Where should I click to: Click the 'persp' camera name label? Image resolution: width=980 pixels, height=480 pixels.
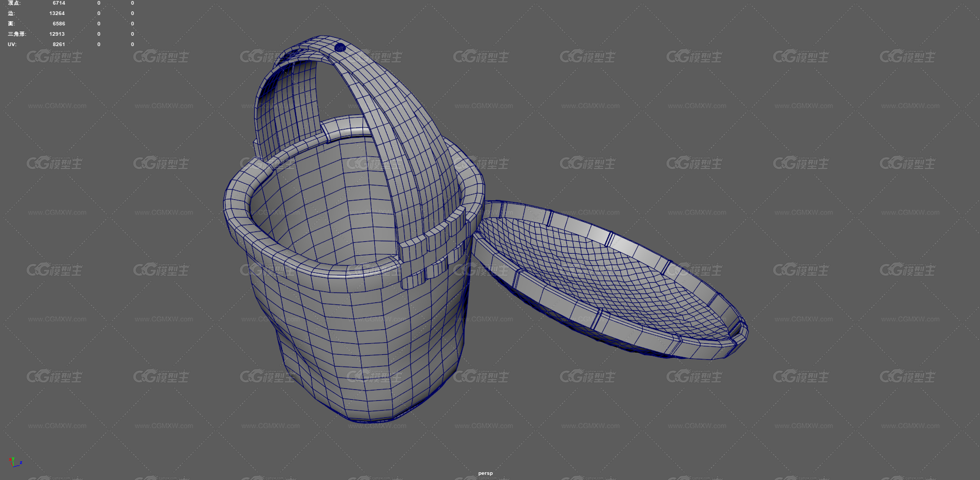click(486, 473)
